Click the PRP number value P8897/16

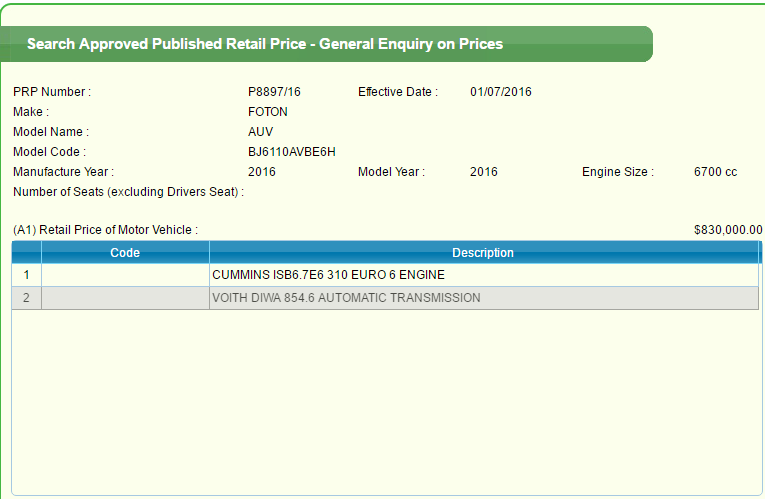click(x=274, y=92)
